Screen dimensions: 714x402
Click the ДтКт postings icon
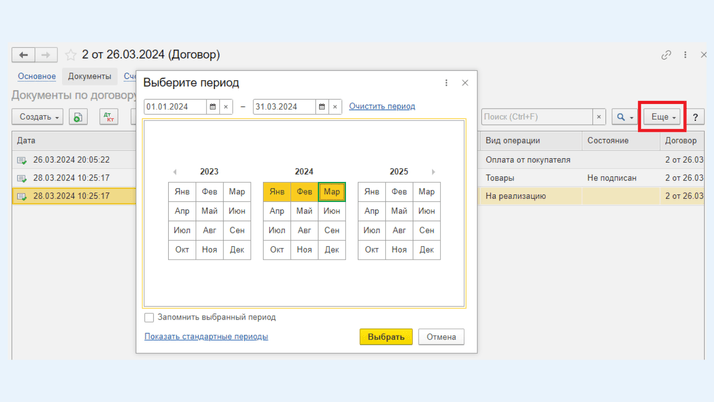click(109, 117)
